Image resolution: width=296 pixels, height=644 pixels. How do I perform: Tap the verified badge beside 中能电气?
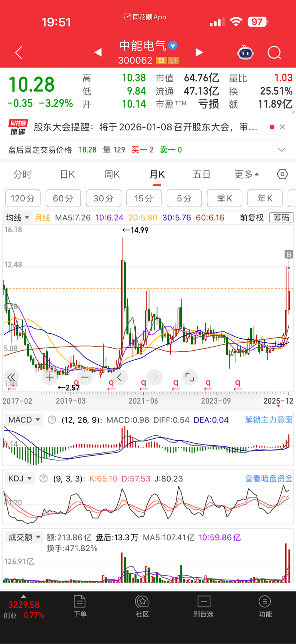(x=173, y=46)
